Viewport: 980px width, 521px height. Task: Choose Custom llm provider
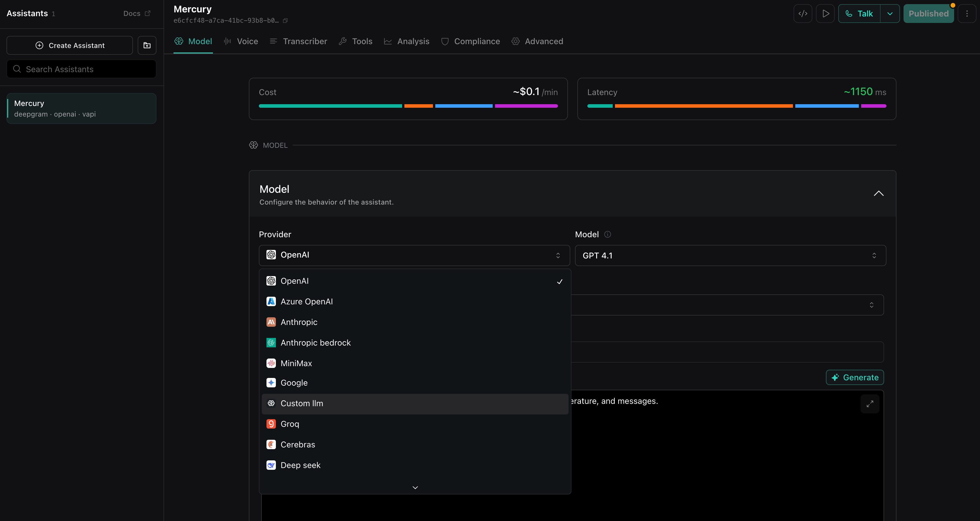click(415, 404)
